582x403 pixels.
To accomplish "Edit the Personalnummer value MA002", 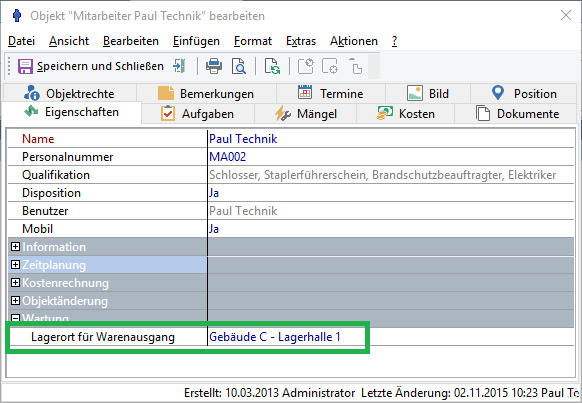I will [x=391, y=157].
